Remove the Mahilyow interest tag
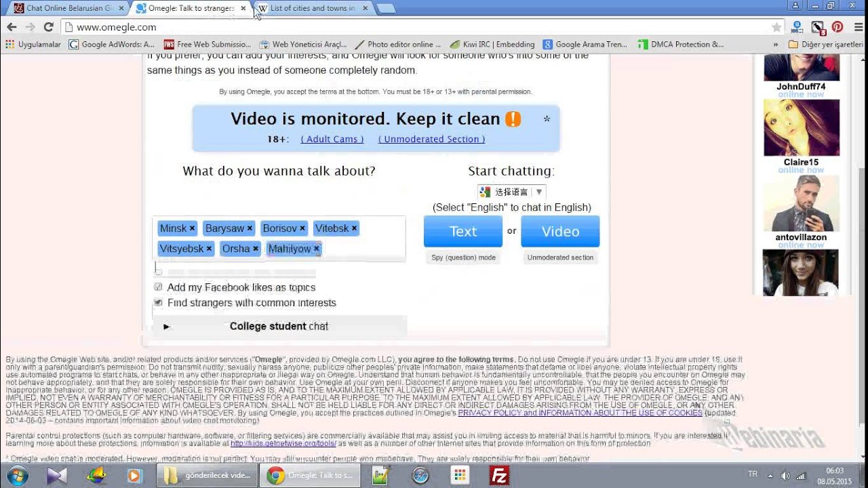 click(316, 249)
